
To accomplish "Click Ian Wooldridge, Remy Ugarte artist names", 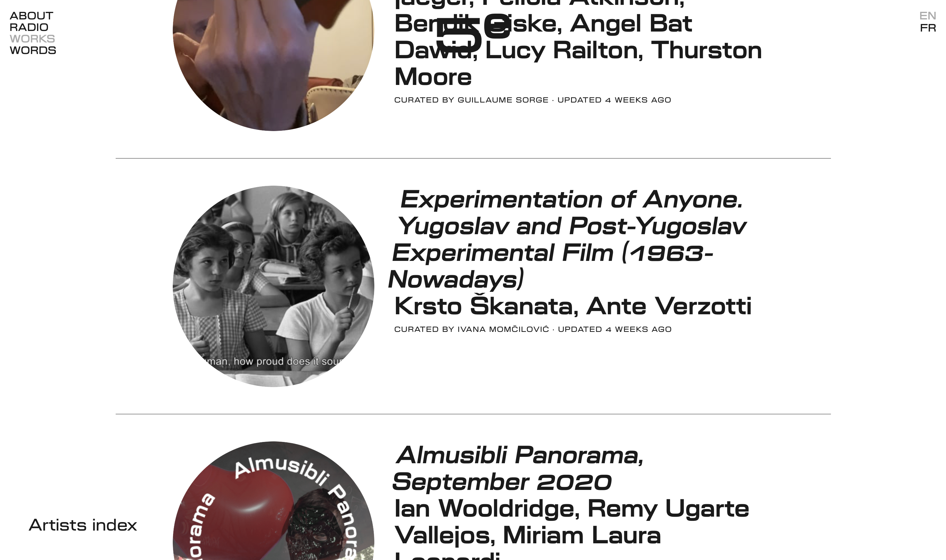I will pyautogui.click(x=571, y=508).
